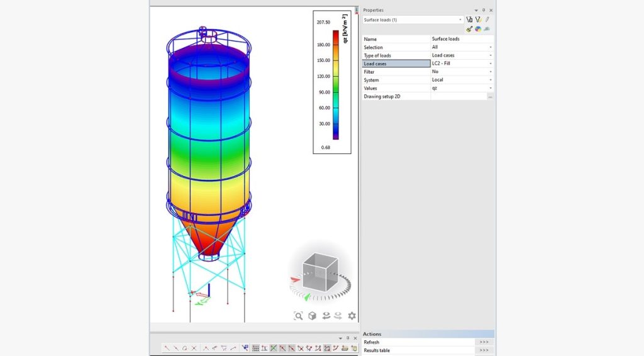Click the Refresh action >>> button
The width and height of the screenshot is (644, 356).
point(484,342)
